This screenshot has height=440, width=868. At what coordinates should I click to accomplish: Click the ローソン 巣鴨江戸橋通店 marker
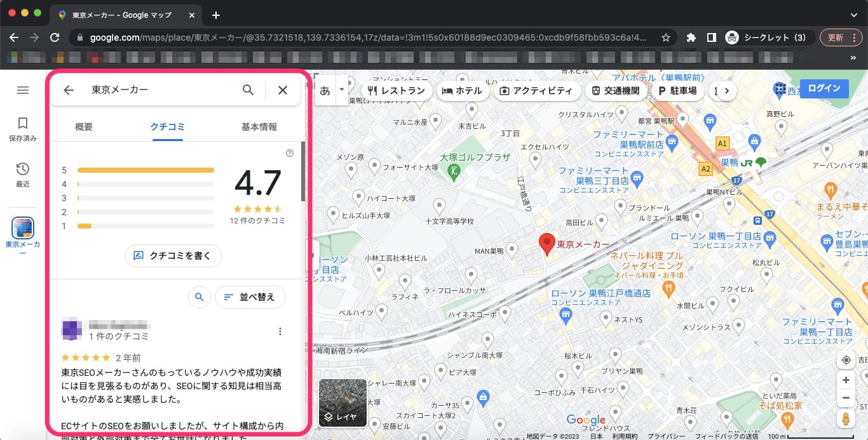pos(565,314)
